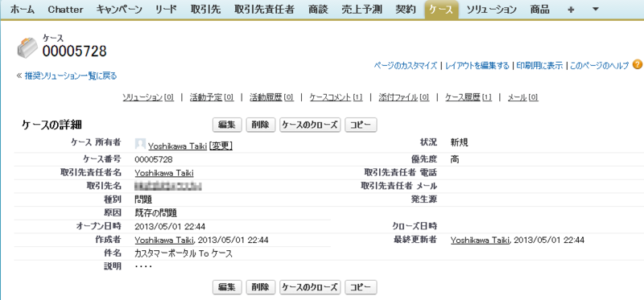Jump to ソリューション [0] related list
The image size is (644, 300).
(x=148, y=97)
